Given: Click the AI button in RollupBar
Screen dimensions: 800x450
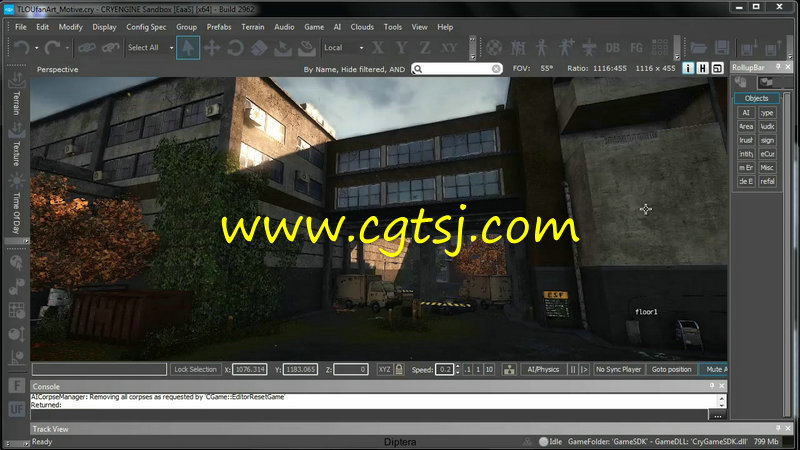Looking at the screenshot, I should (746, 113).
